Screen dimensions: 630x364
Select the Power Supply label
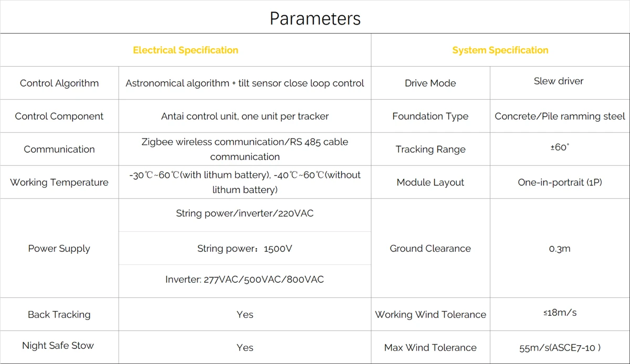pos(59,248)
